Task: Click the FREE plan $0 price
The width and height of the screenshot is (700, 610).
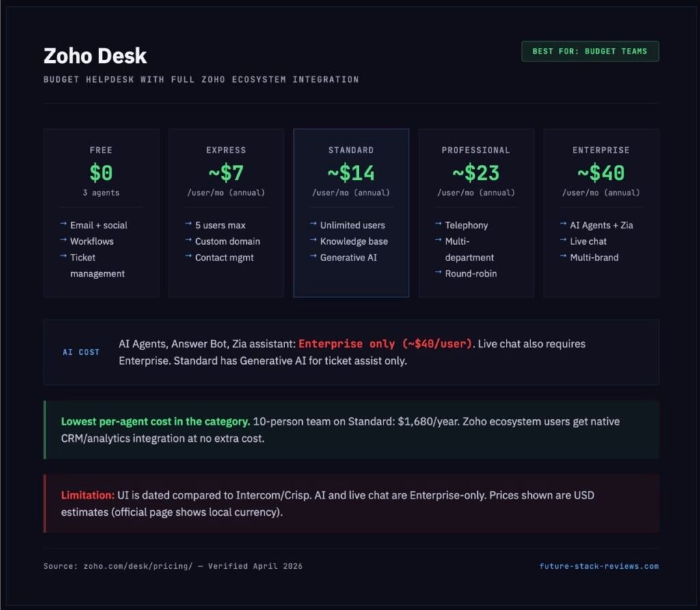Action: (100, 173)
